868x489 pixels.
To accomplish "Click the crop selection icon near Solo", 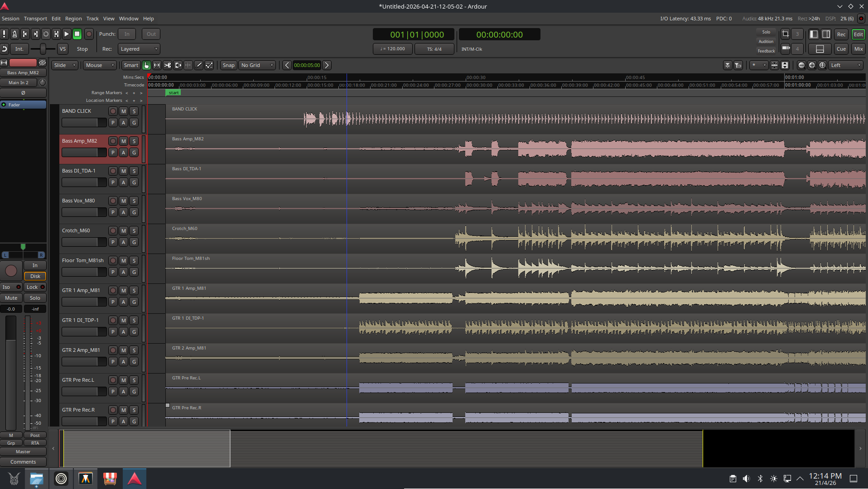I will (x=786, y=34).
